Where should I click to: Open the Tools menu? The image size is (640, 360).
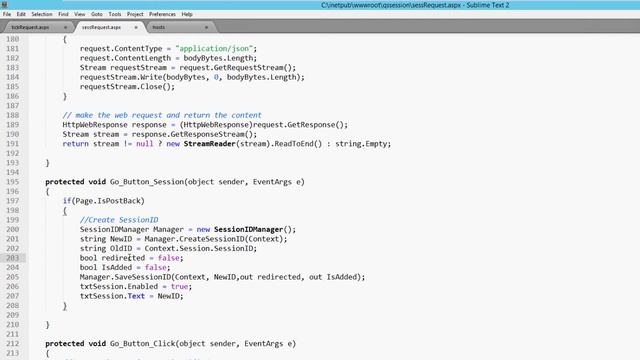[115, 14]
